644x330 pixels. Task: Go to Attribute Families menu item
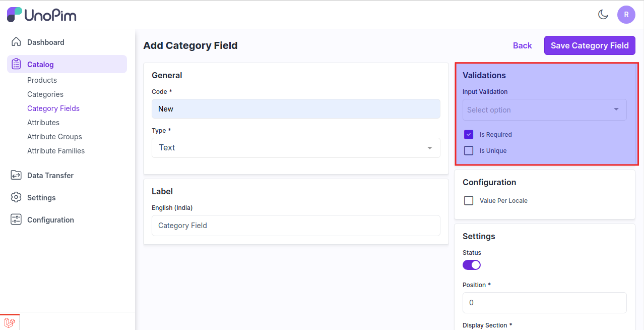click(x=56, y=151)
